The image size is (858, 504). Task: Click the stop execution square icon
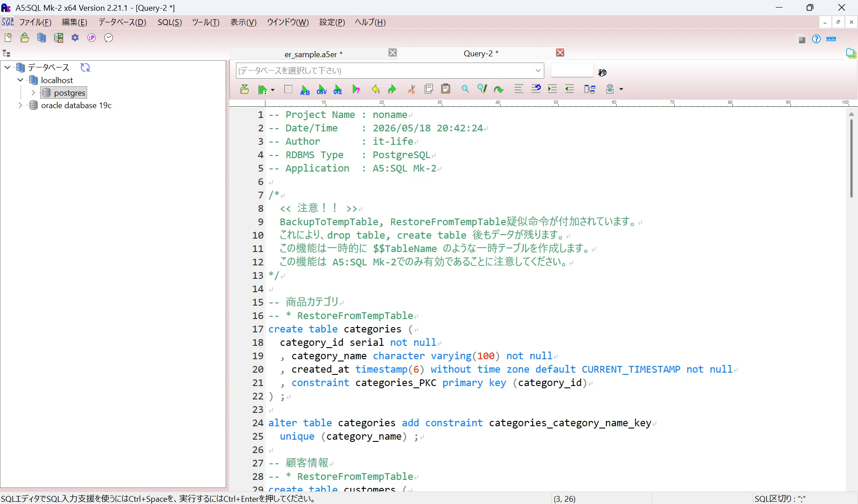(288, 89)
